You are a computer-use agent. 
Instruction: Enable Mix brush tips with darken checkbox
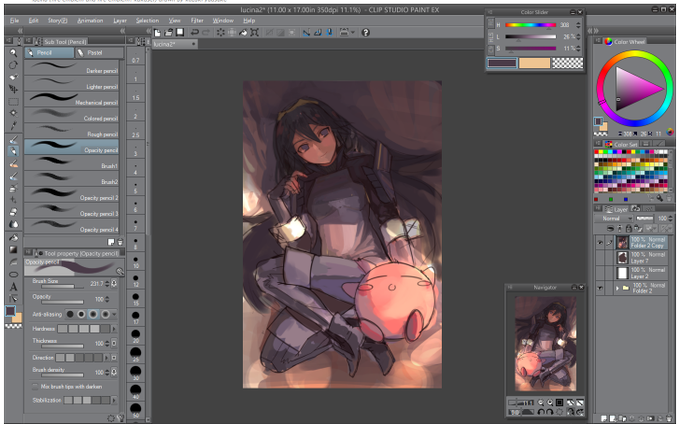coord(35,386)
